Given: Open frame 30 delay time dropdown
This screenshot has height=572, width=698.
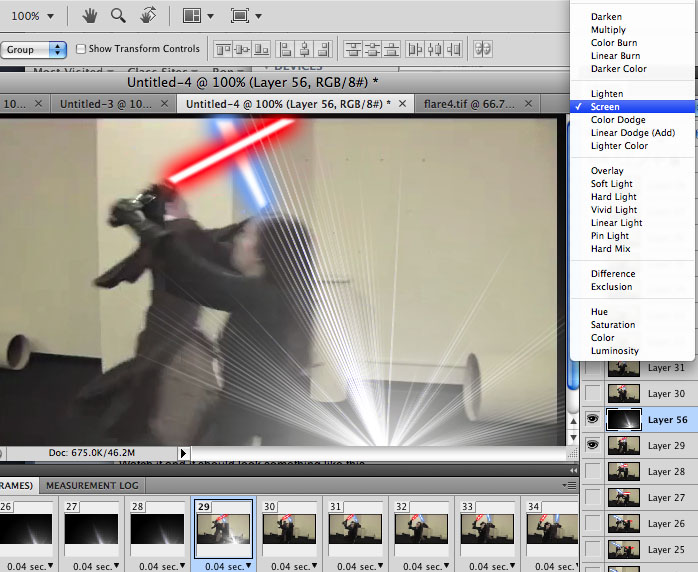Looking at the screenshot, I should coord(314,566).
